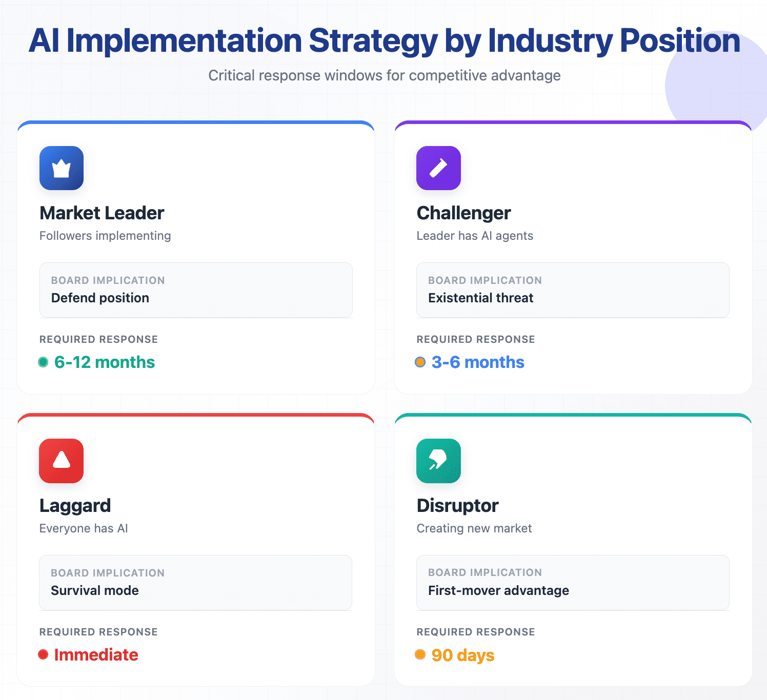Image resolution: width=767 pixels, height=700 pixels.
Task: Click the First-mover advantage box
Action: (573, 583)
